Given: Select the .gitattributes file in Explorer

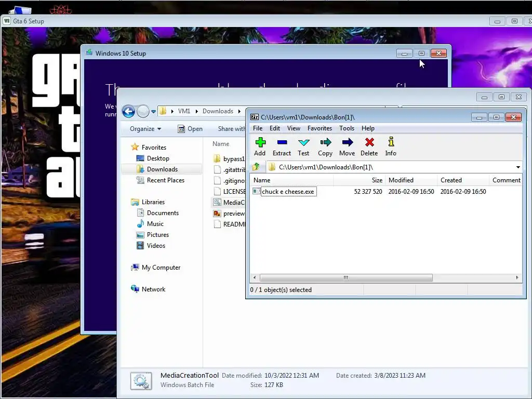Looking at the screenshot, I should pyautogui.click(x=229, y=170).
